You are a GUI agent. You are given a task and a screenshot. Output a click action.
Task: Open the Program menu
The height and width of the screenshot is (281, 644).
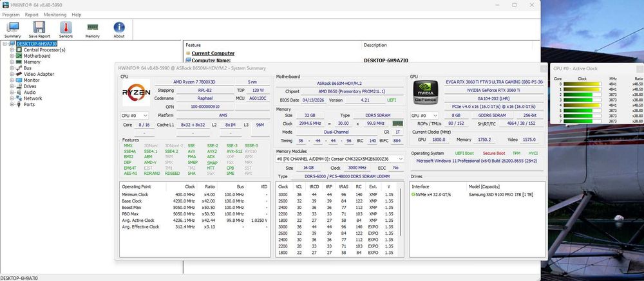(11, 15)
